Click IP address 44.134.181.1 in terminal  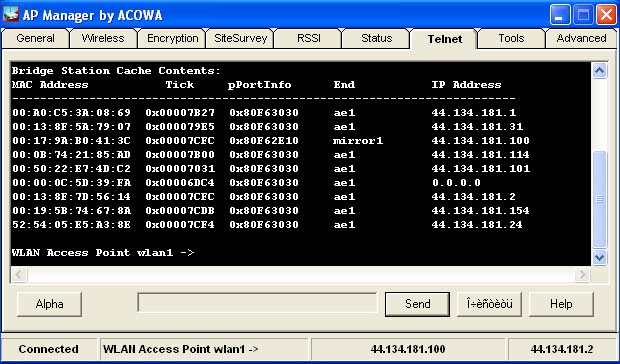pos(474,113)
